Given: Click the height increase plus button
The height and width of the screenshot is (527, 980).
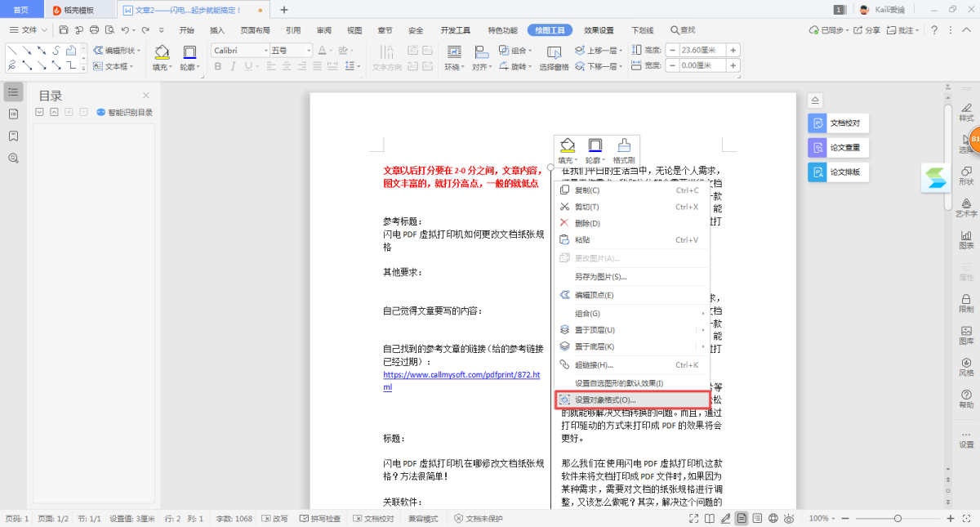Looking at the screenshot, I should coord(733,50).
